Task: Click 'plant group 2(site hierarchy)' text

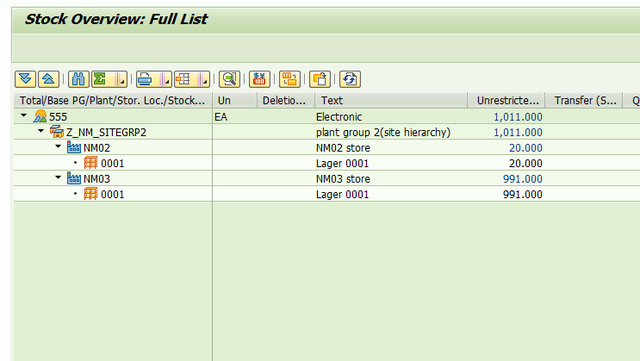Action: (x=383, y=132)
